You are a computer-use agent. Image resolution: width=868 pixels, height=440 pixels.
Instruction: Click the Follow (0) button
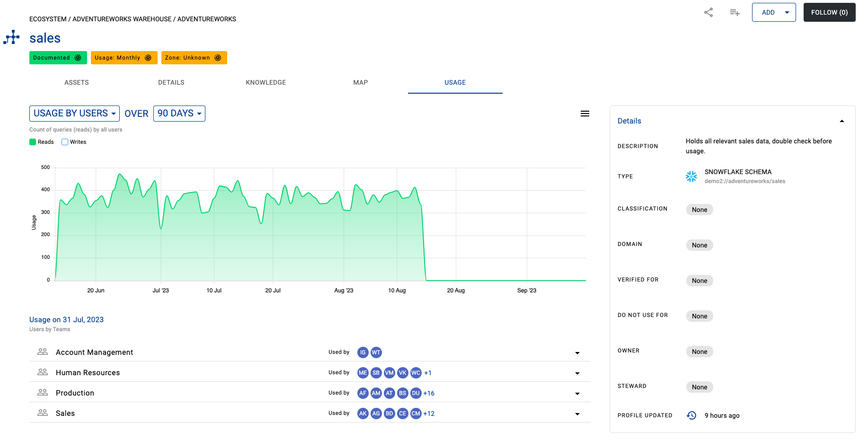[x=829, y=12]
